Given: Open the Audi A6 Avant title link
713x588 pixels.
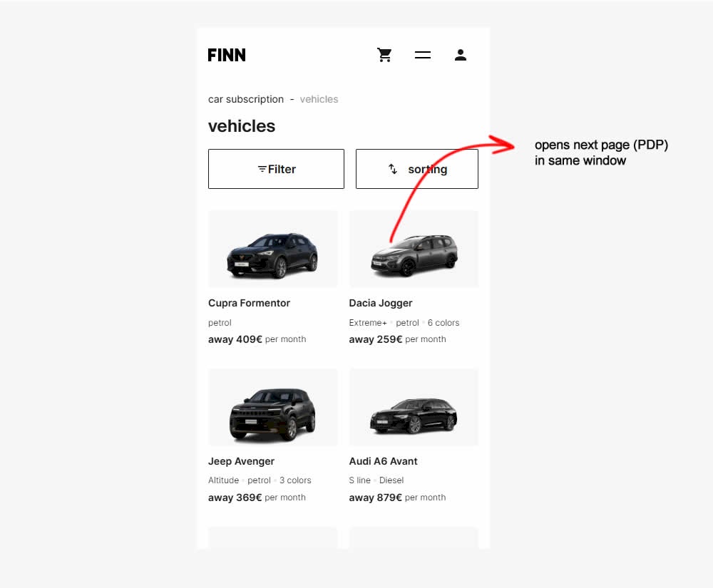Looking at the screenshot, I should point(383,461).
